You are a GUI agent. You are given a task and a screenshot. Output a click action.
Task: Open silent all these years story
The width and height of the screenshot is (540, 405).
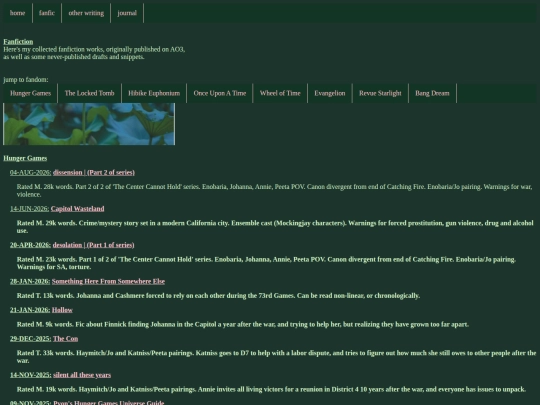click(82, 375)
